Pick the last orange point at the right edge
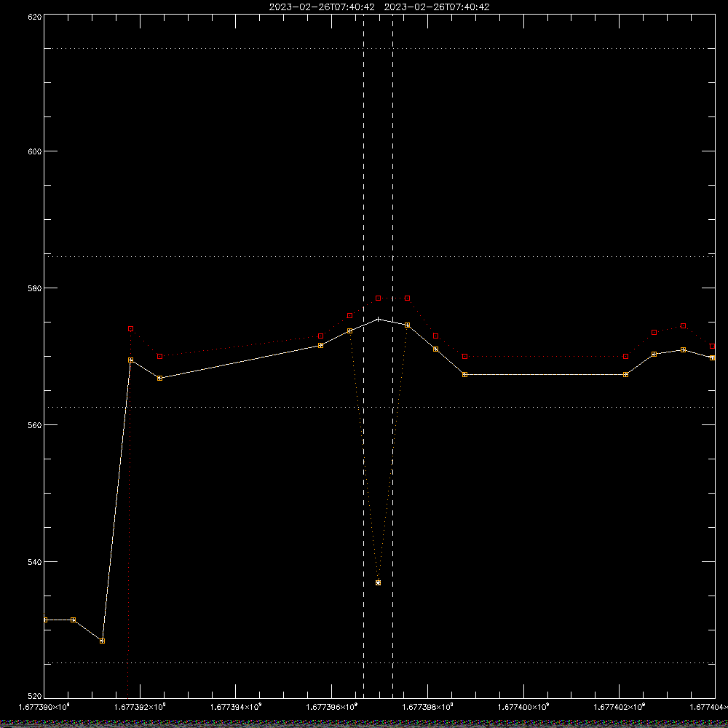 712,358
